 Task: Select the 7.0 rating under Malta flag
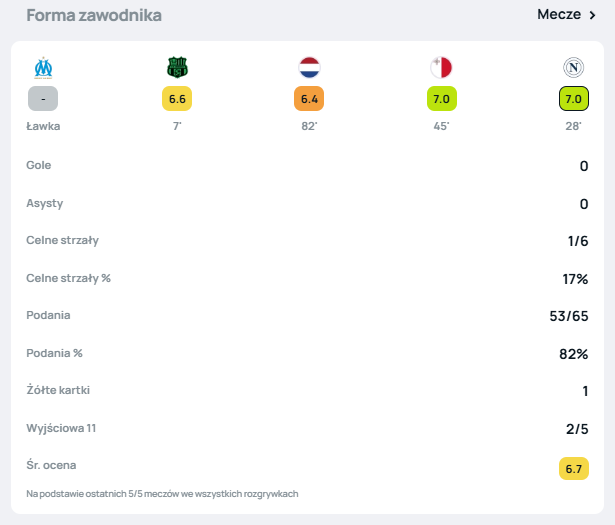click(x=441, y=99)
